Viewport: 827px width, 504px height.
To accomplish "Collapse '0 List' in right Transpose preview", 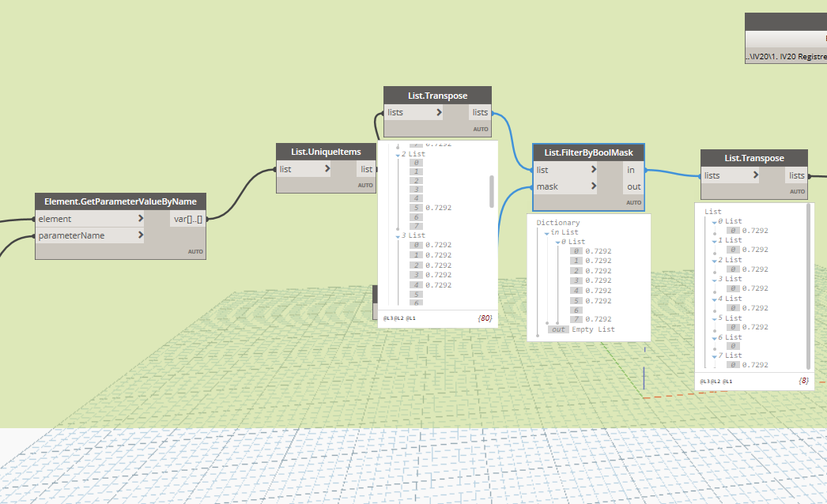I will click(714, 223).
